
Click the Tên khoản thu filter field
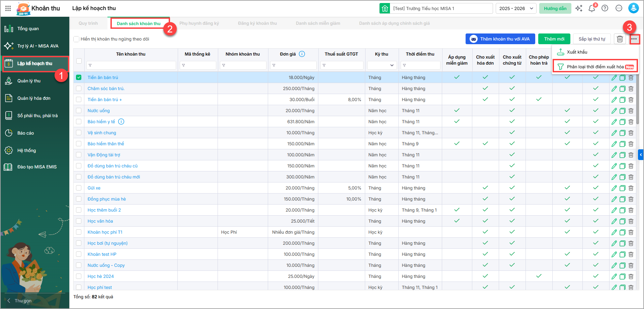131,65
